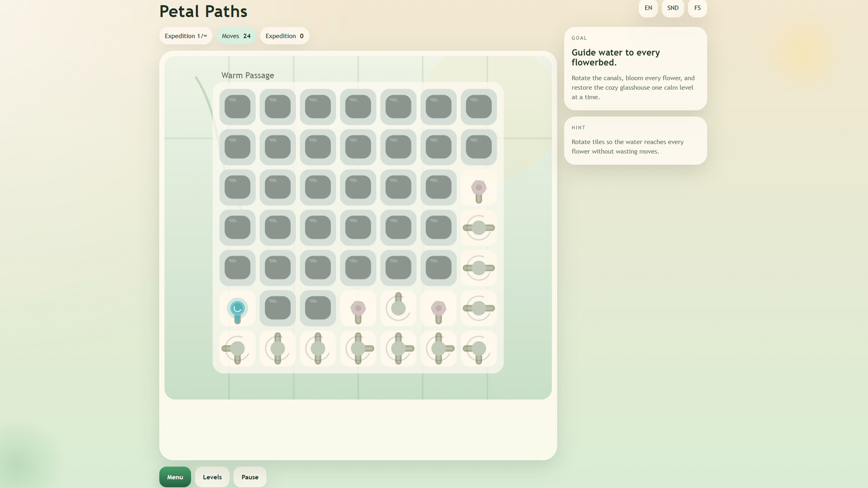Rotate the dead-end canal between the two flowers
This screenshot has height=488, width=868.
coord(398,308)
